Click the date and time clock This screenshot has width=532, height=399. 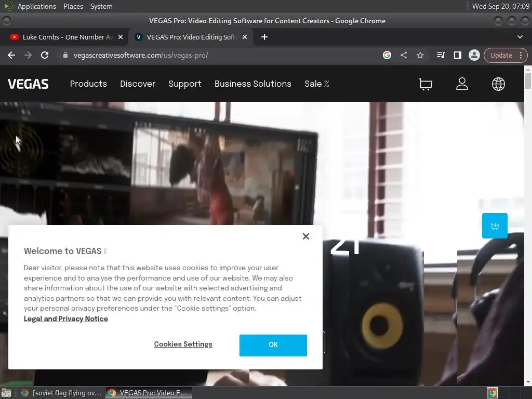point(500,6)
